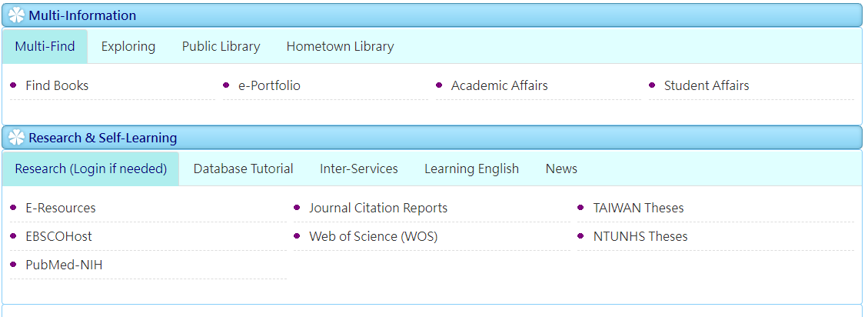The image size is (868, 317).
Task: Visit Web of Science (WOS)
Action: pyautogui.click(x=373, y=237)
